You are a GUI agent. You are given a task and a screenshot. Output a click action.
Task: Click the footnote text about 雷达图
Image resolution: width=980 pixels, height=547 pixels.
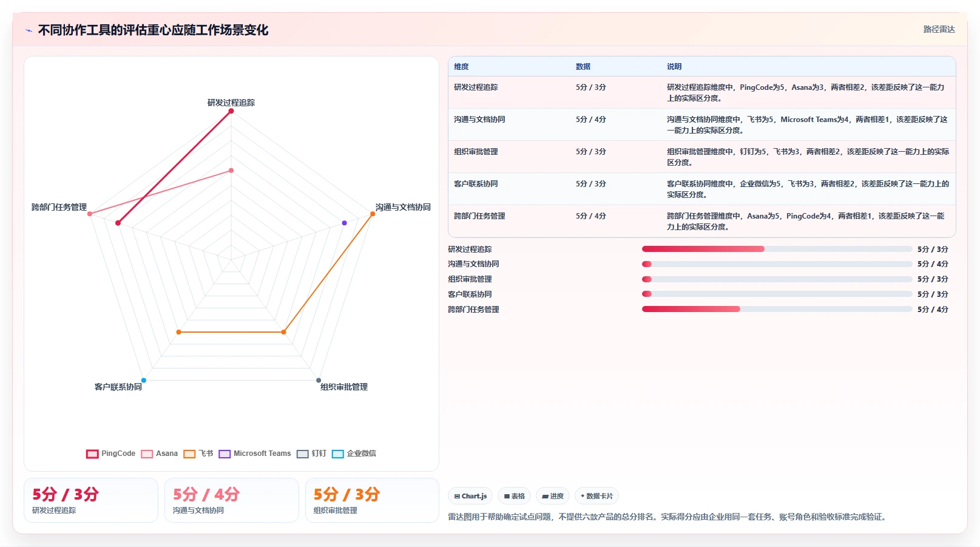tap(668, 517)
